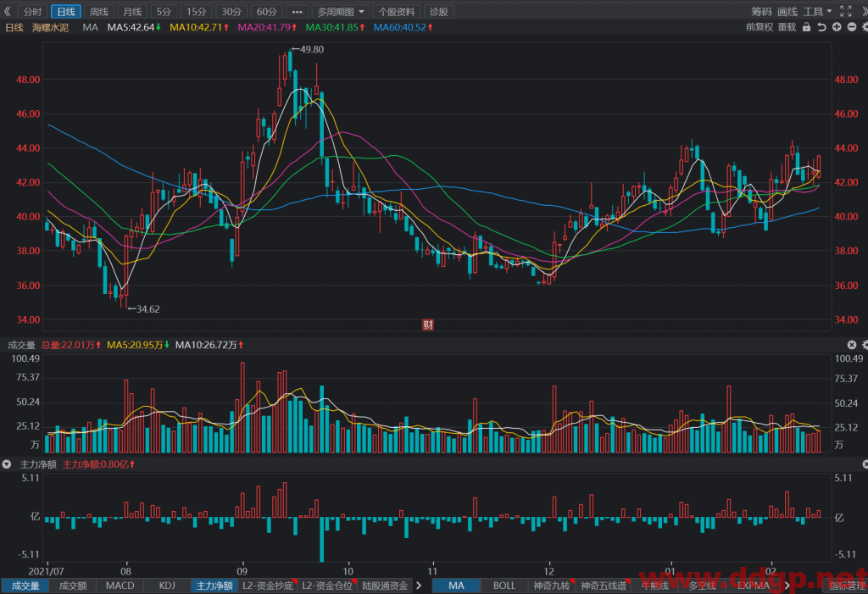Show next main-indicator tabs chevron
This screenshot has width=868, height=594.
tap(787, 586)
